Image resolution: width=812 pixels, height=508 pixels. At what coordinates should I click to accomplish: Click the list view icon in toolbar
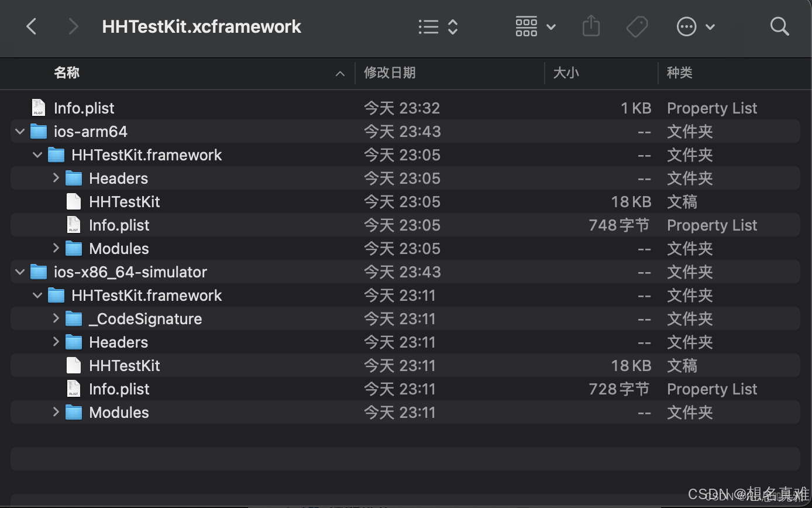coord(429,26)
